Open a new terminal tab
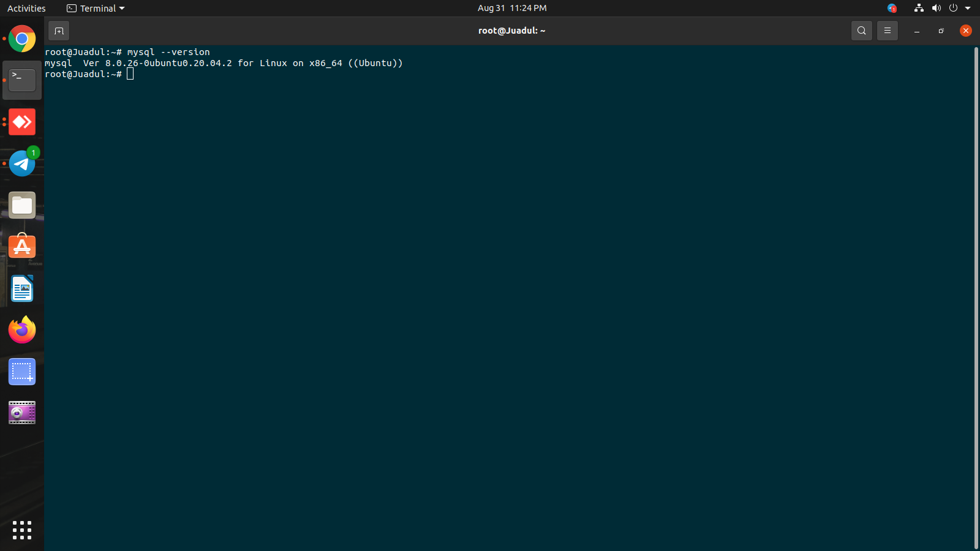Image resolution: width=980 pixels, height=551 pixels. (59, 31)
